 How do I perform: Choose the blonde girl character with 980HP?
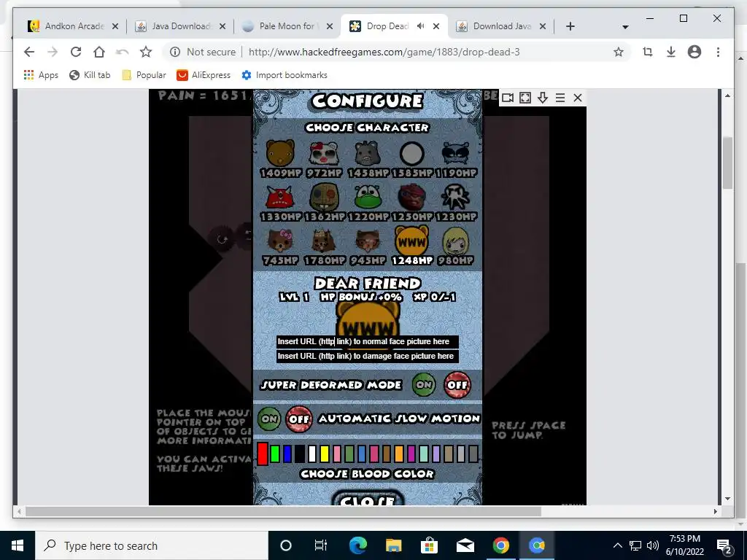point(456,241)
